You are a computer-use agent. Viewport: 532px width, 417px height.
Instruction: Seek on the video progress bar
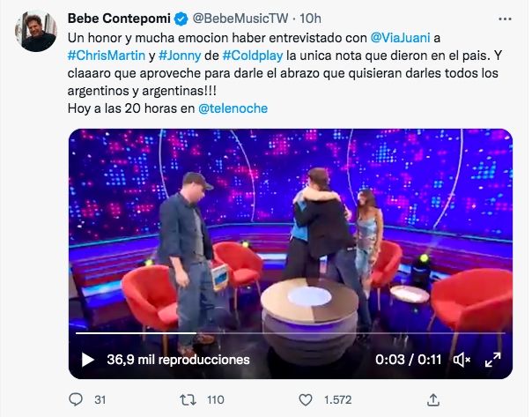291,333
